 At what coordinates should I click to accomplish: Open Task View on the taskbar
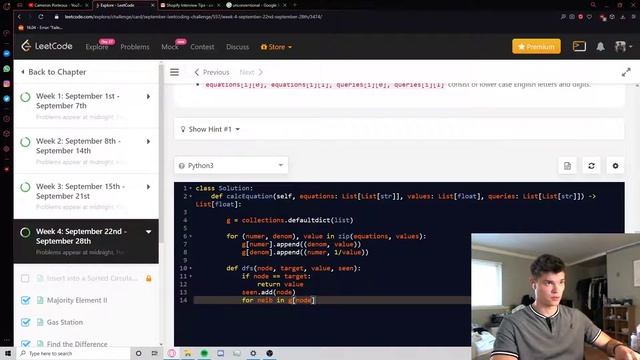(x=155, y=353)
